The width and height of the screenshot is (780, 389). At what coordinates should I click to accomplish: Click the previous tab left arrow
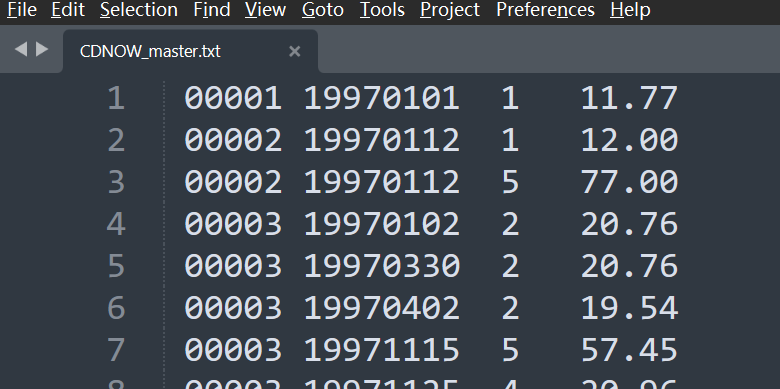(21, 49)
